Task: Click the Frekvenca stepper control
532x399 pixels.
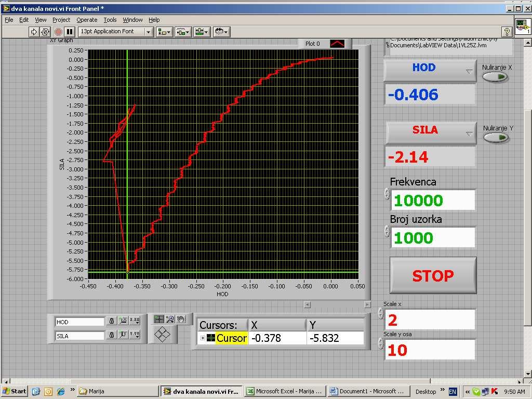Action: 387,194
